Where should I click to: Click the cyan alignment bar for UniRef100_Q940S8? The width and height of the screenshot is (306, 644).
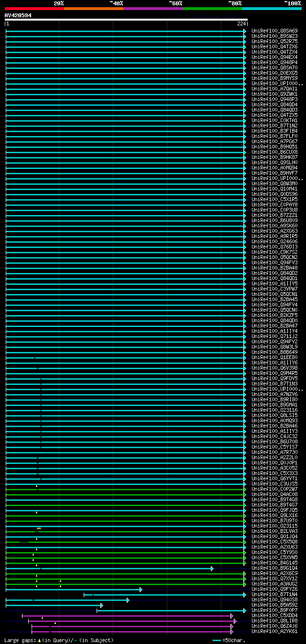pos(67,600)
